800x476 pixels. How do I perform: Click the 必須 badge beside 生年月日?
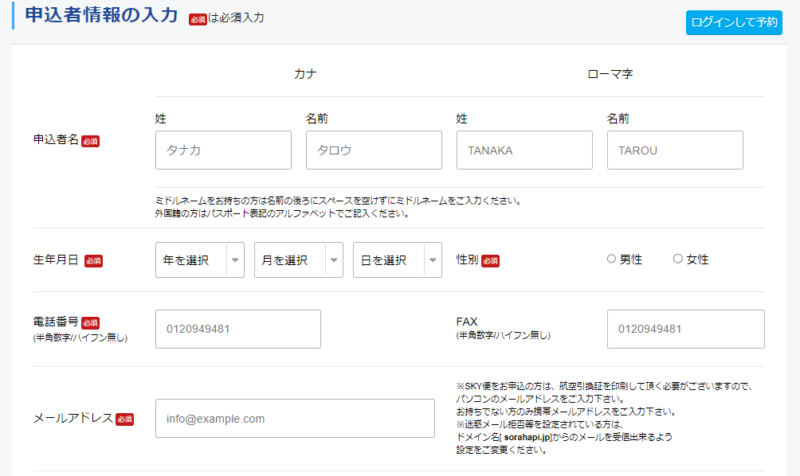click(93, 261)
